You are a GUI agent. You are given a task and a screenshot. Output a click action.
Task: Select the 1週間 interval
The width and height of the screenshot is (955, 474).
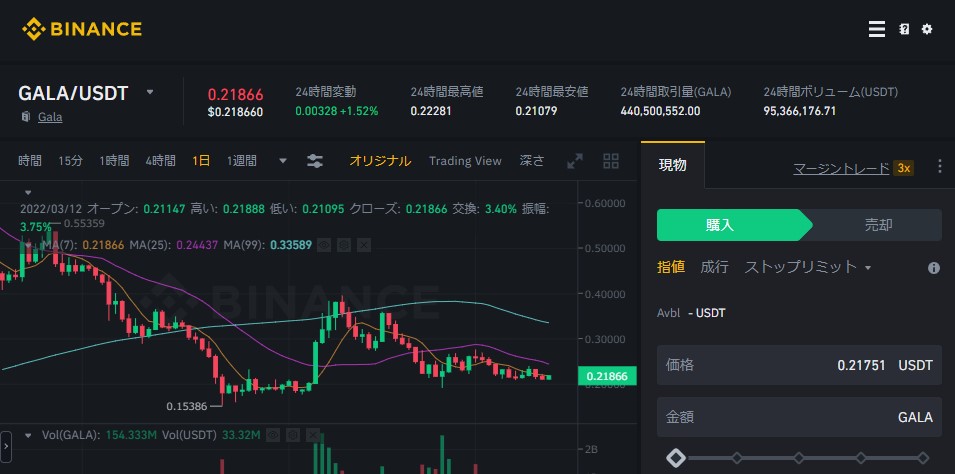click(242, 161)
